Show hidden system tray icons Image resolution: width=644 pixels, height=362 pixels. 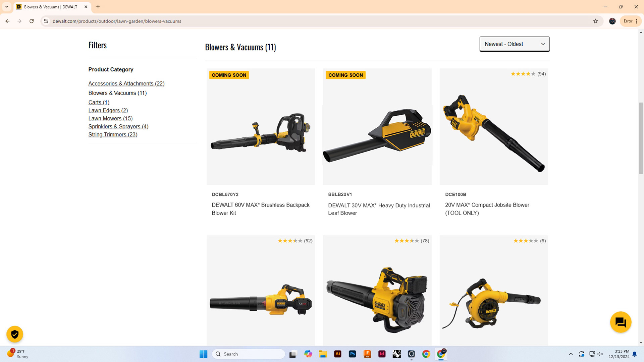pos(571,354)
